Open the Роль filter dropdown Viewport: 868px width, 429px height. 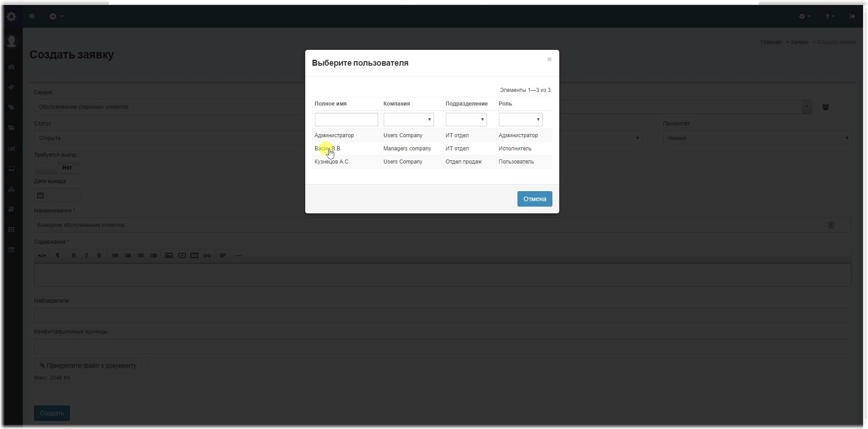point(521,120)
